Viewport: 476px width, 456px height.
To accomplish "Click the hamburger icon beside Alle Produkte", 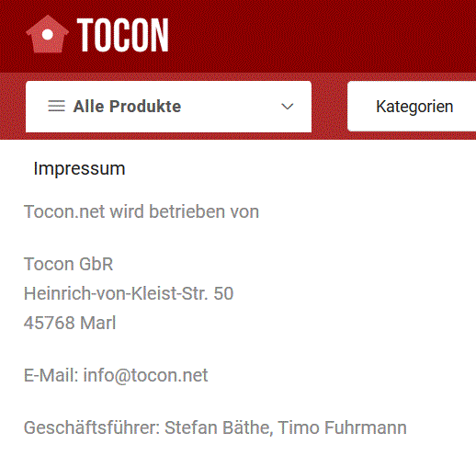I will (56, 107).
